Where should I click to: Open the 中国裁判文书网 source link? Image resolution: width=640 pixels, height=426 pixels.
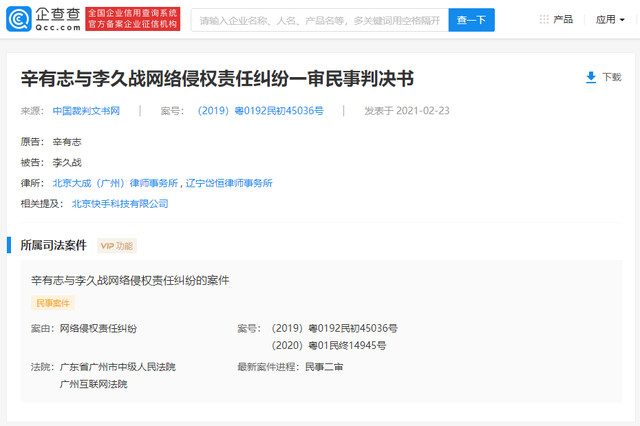tap(86, 111)
